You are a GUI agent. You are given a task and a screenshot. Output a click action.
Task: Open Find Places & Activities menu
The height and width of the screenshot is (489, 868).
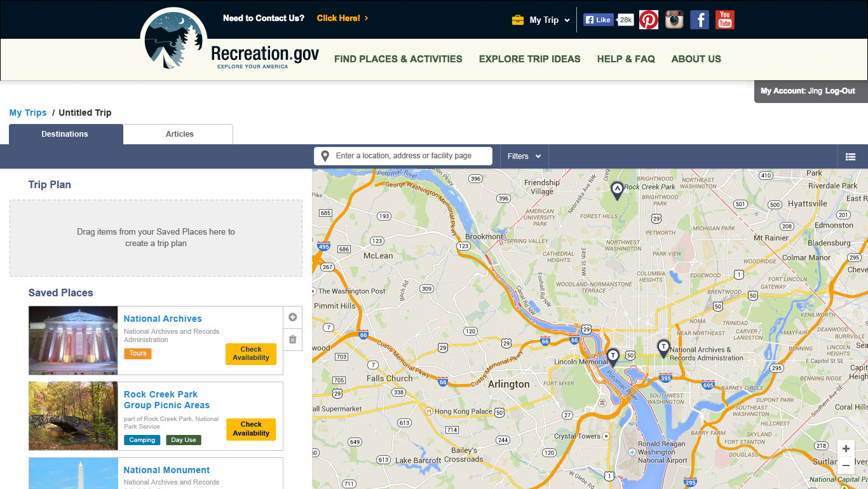pyautogui.click(x=398, y=59)
